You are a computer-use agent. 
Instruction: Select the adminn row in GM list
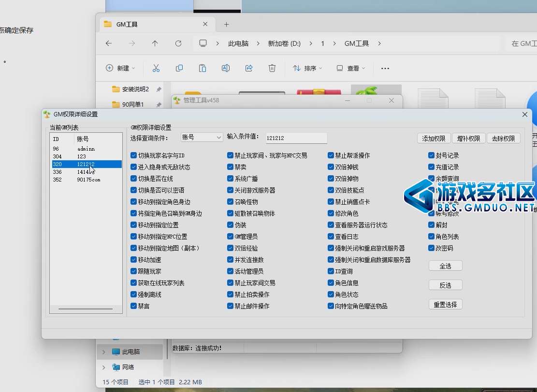click(x=87, y=149)
